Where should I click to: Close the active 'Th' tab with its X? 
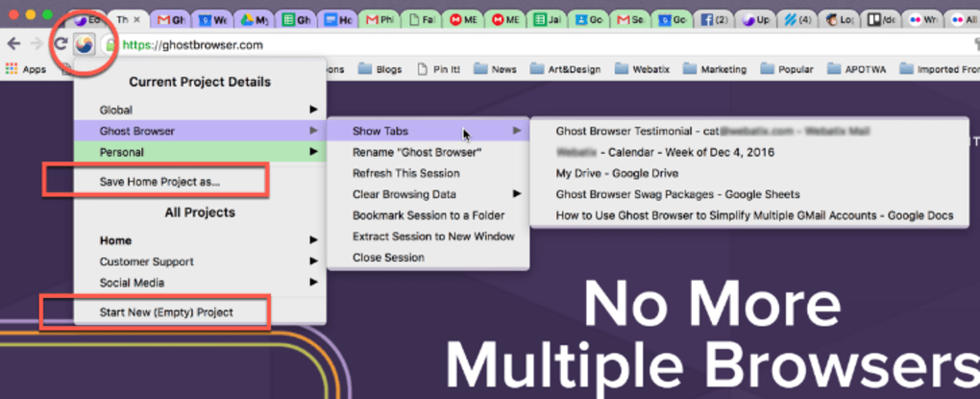(136, 20)
